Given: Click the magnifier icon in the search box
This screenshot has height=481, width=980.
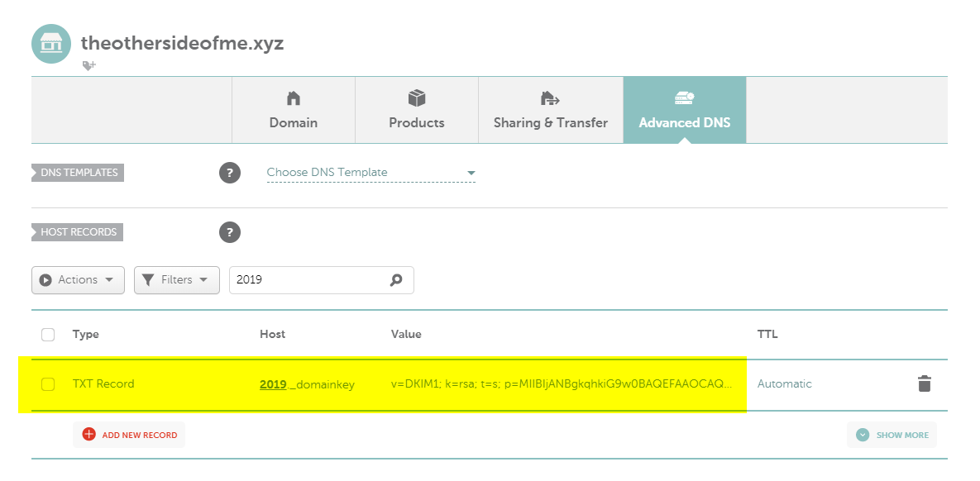Looking at the screenshot, I should (x=396, y=280).
